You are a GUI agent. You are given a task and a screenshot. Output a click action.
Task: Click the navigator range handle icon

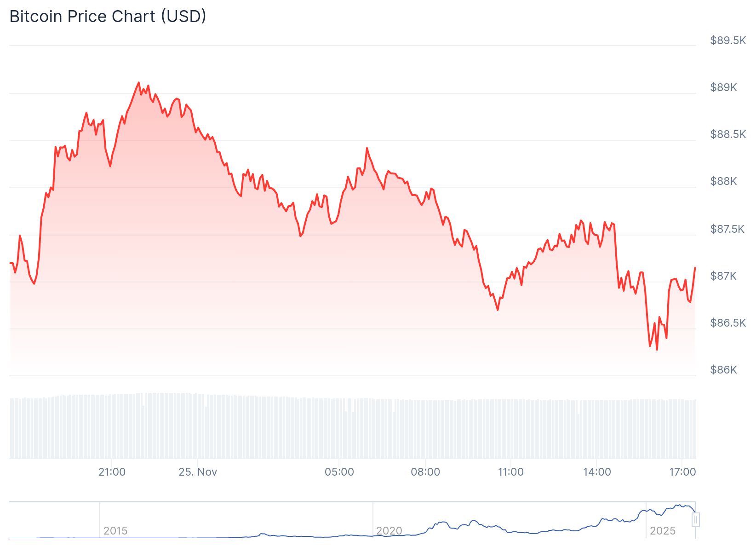pos(696,520)
